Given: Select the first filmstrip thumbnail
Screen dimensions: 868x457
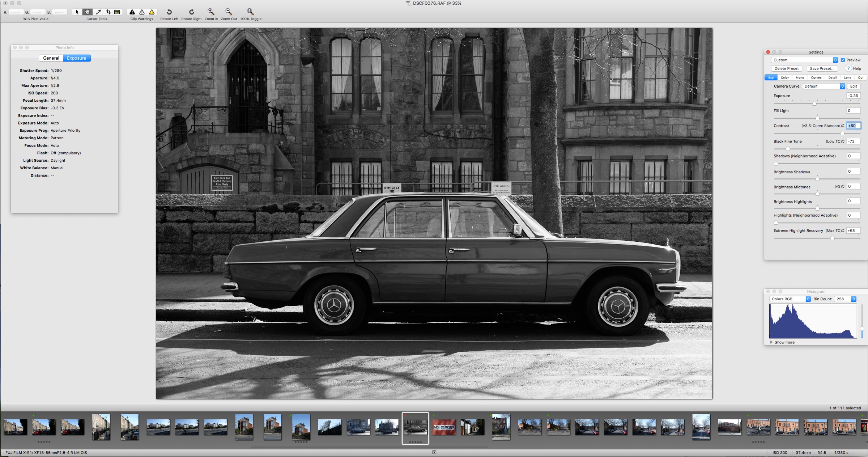Looking at the screenshot, I should pyautogui.click(x=15, y=427).
